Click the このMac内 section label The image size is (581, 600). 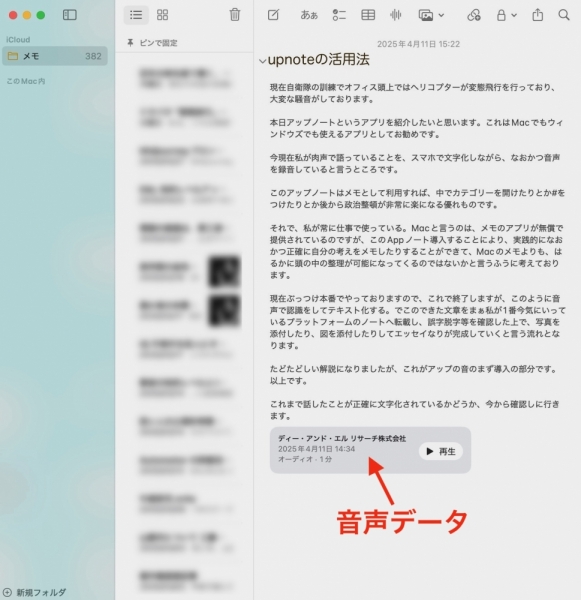click(x=26, y=81)
